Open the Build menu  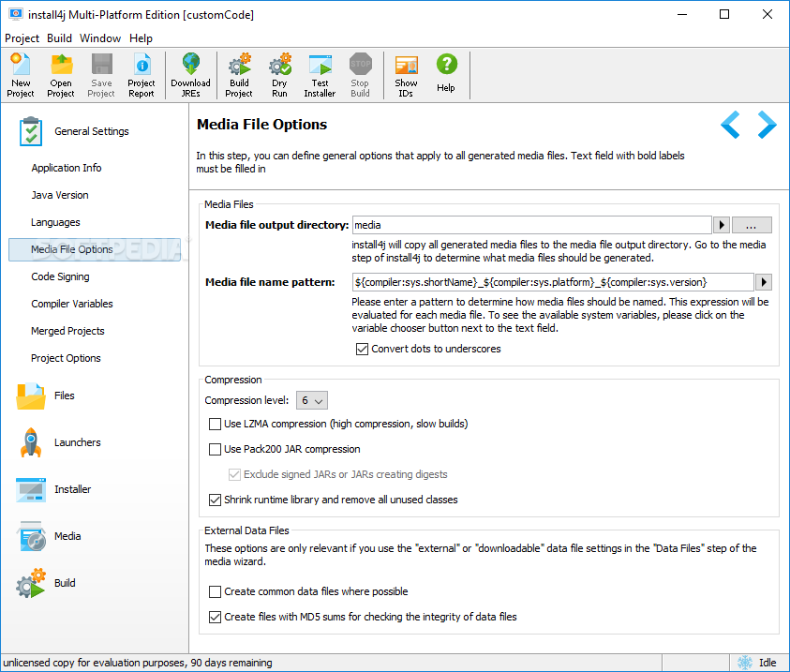[59, 38]
